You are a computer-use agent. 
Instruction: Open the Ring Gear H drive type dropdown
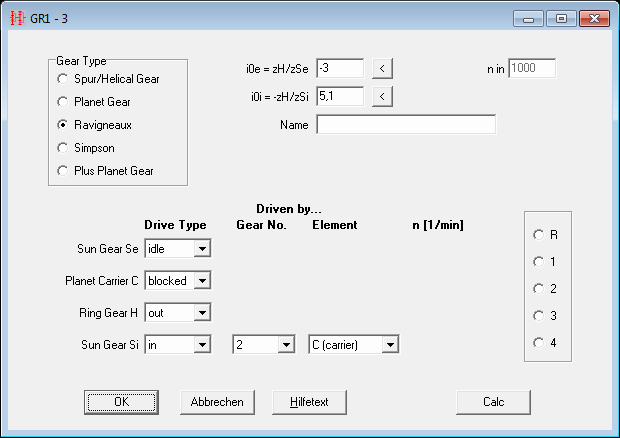(202, 313)
